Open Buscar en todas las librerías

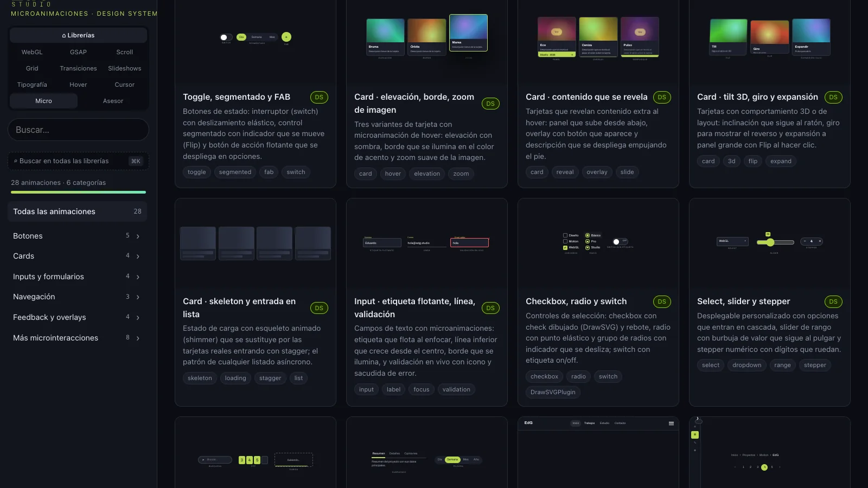click(78, 161)
